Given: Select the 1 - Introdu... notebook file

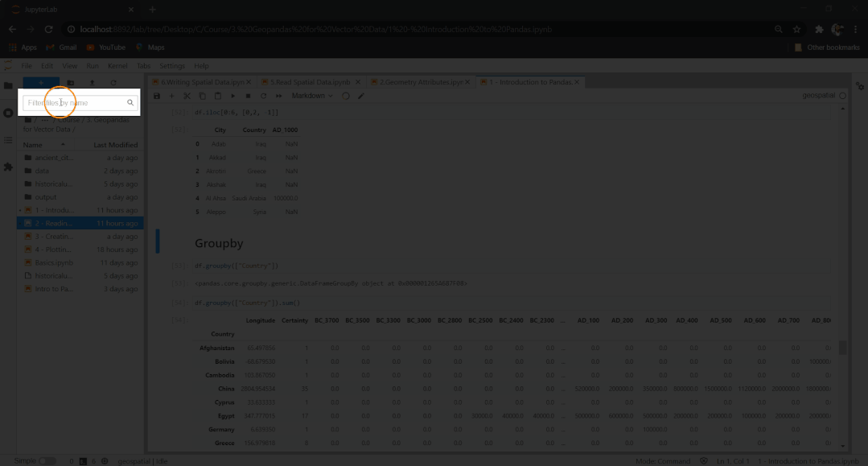Looking at the screenshot, I should pyautogui.click(x=80, y=210).
